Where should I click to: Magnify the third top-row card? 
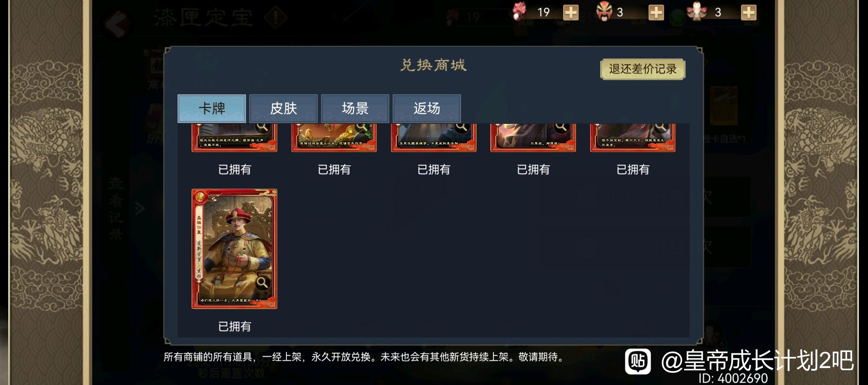461,127
